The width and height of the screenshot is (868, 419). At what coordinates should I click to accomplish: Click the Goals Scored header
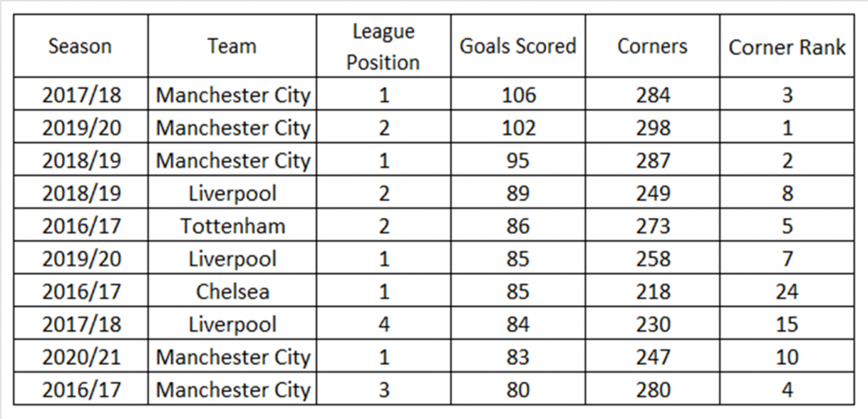click(x=518, y=46)
